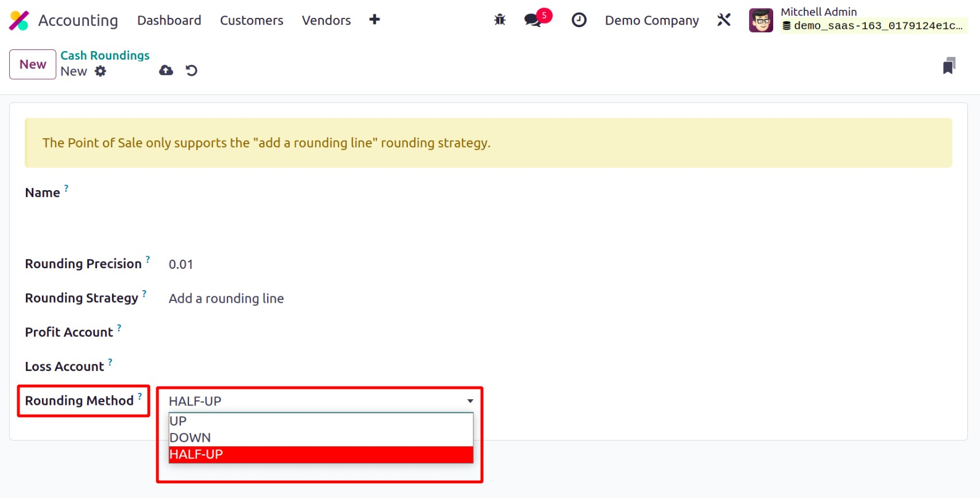
Task: Open the Dashboard menu
Action: (169, 20)
